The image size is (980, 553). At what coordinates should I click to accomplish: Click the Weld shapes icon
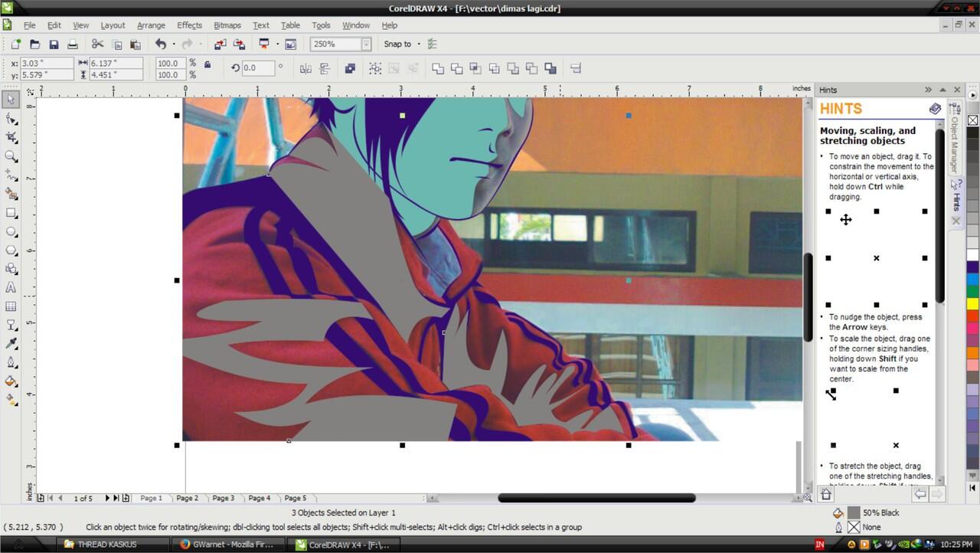(438, 68)
